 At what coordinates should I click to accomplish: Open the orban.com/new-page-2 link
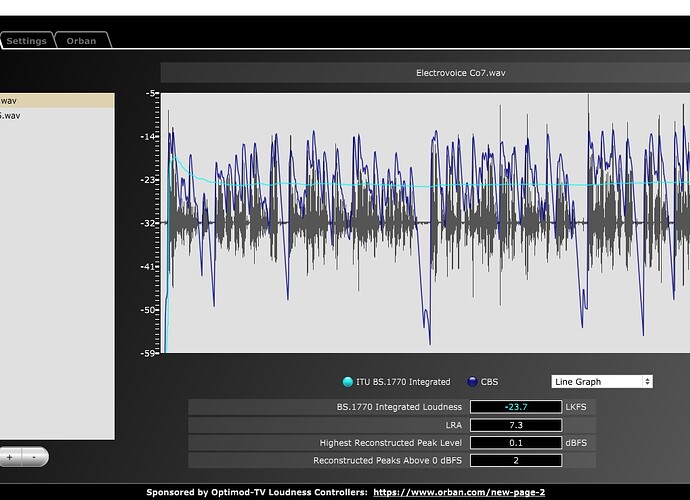[x=459, y=492]
